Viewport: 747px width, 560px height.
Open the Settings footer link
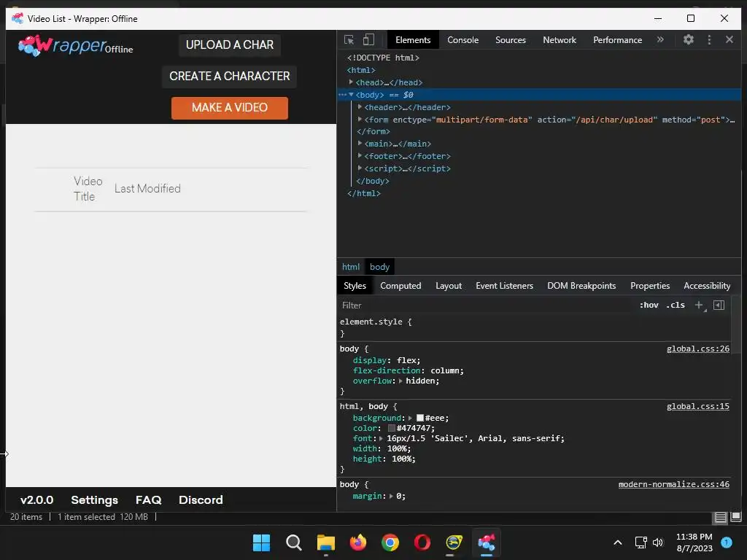tap(94, 500)
